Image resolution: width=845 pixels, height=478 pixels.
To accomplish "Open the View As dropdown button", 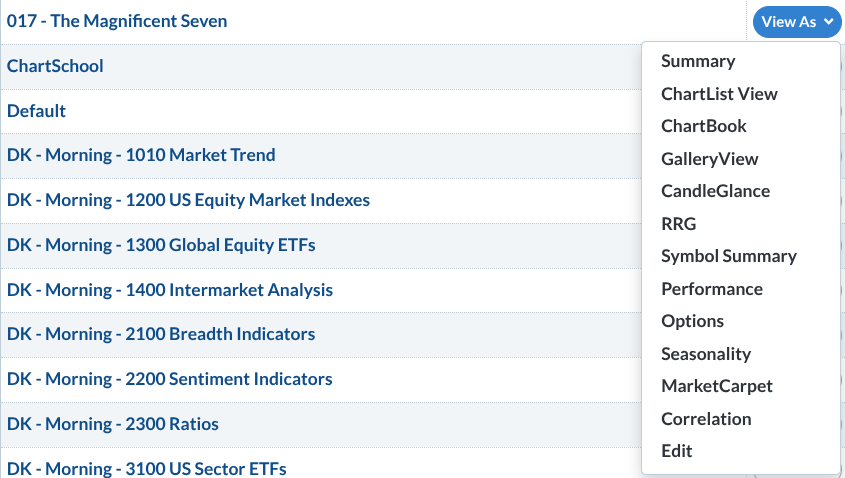I will tap(796, 22).
